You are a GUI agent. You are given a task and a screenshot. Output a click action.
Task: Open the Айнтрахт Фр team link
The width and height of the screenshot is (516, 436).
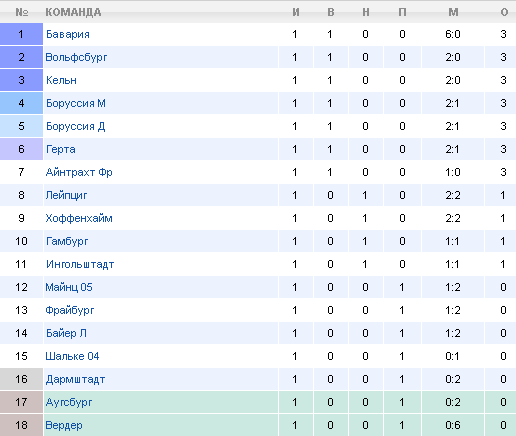point(79,172)
